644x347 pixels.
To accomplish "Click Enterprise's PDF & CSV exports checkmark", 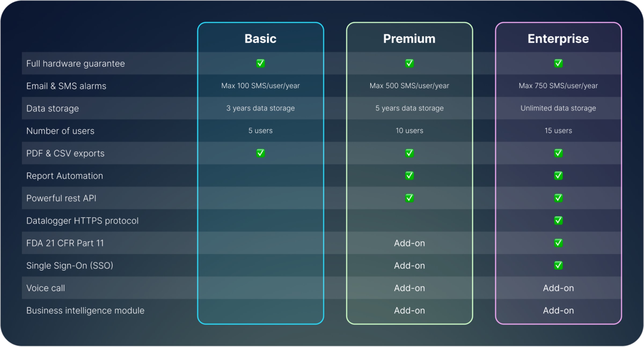I will [x=558, y=153].
